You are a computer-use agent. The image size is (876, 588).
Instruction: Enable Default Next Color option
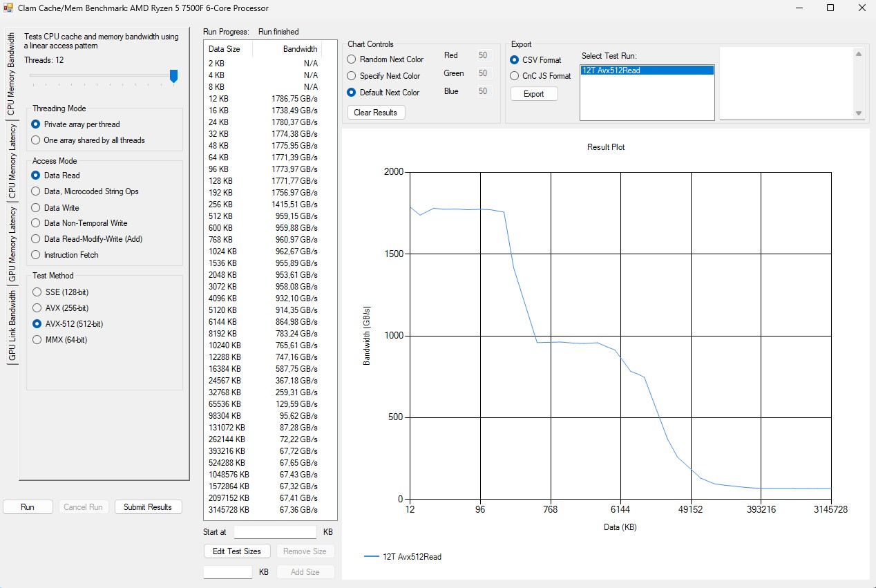tap(383, 93)
